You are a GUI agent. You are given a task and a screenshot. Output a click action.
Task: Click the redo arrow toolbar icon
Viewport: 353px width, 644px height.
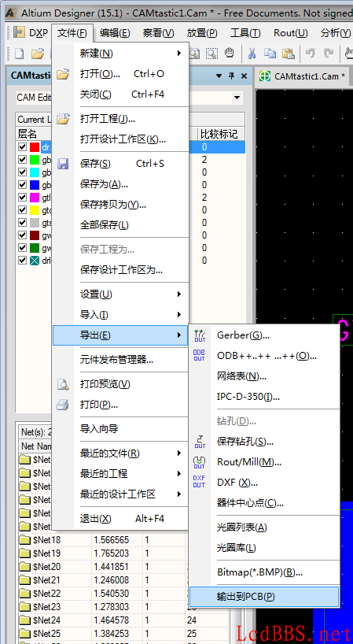coord(329,54)
